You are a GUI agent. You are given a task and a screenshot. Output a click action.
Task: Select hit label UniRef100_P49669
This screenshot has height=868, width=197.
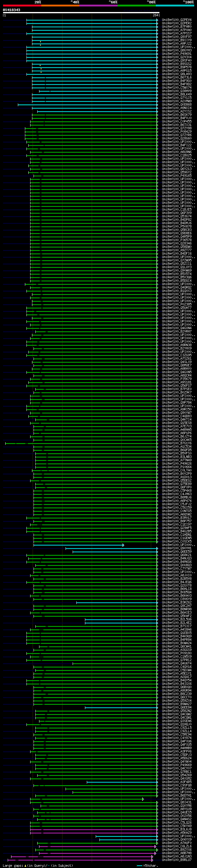(176, 765)
